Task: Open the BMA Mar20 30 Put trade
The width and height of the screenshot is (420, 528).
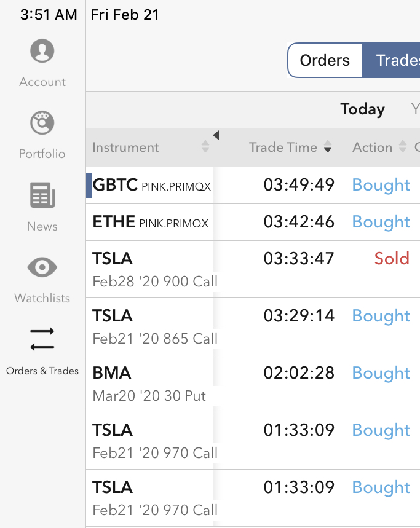Action: [149, 384]
